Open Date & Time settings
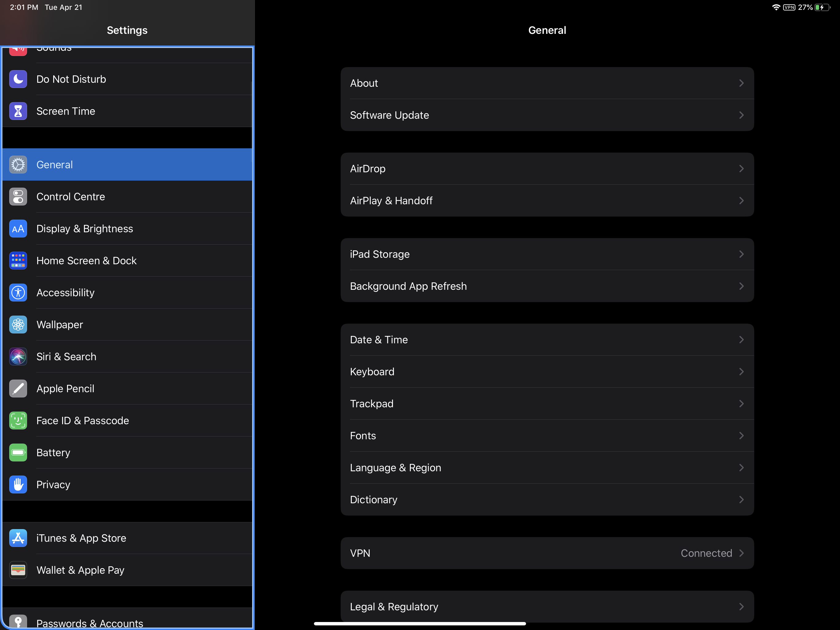840x630 pixels. pyautogui.click(x=547, y=339)
